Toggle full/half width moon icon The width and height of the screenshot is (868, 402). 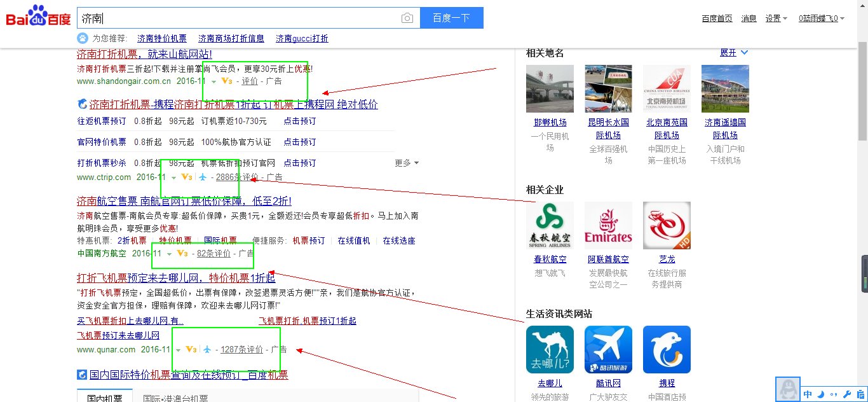click(820, 394)
